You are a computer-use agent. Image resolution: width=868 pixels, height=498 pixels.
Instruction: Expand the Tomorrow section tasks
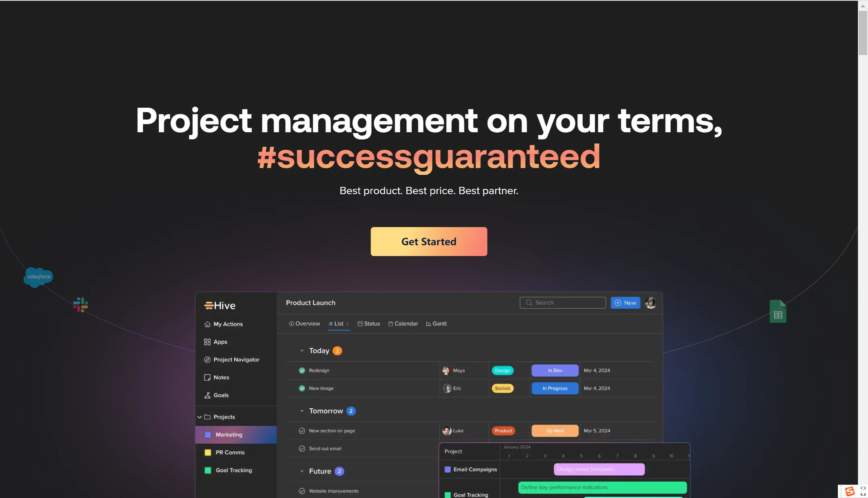[x=302, y=410]
